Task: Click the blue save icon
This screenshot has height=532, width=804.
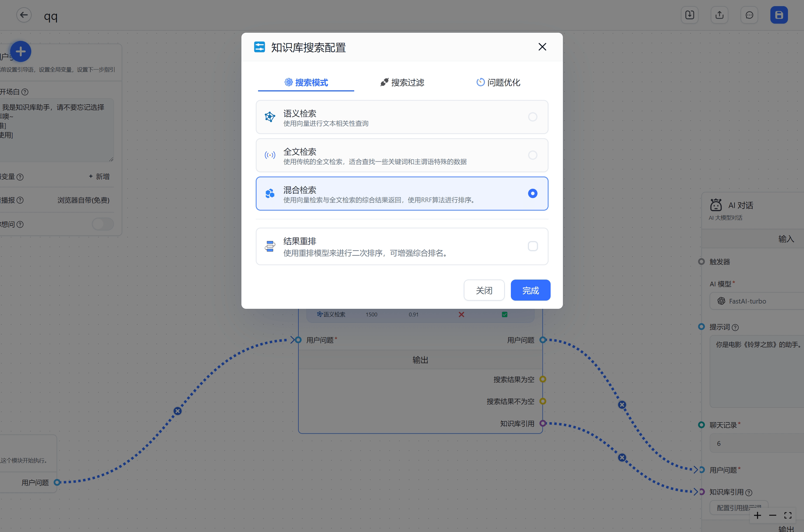Action: click(779, 15)
